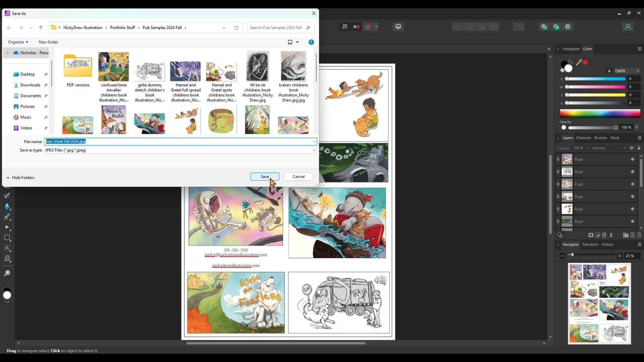644x362 pixels.
Task: Switch to the Histogram tab
Action: tap(571, 49)
